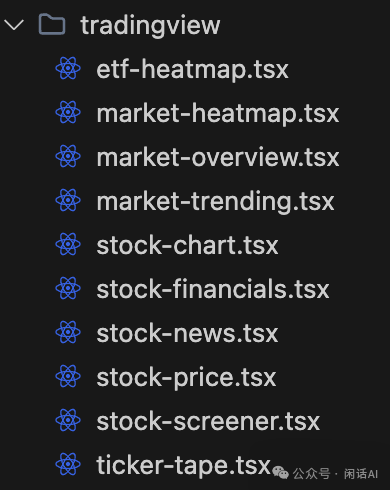Open etf-heatmap.tsx file
This screenshot has width=390, height=490.
click(192, 70)
